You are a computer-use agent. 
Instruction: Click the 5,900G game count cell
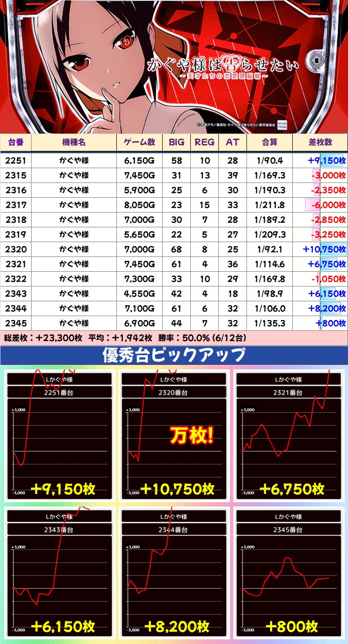(139, 190)
